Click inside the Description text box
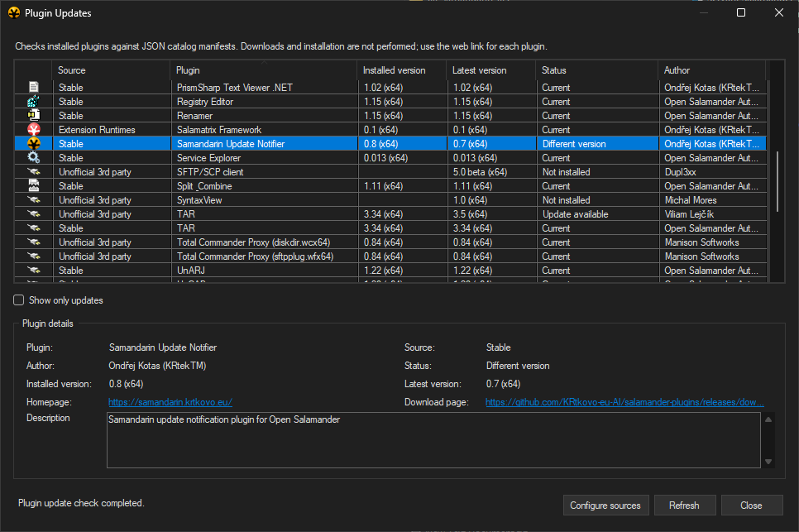This screenshot has width=799, height=532. 433,440
